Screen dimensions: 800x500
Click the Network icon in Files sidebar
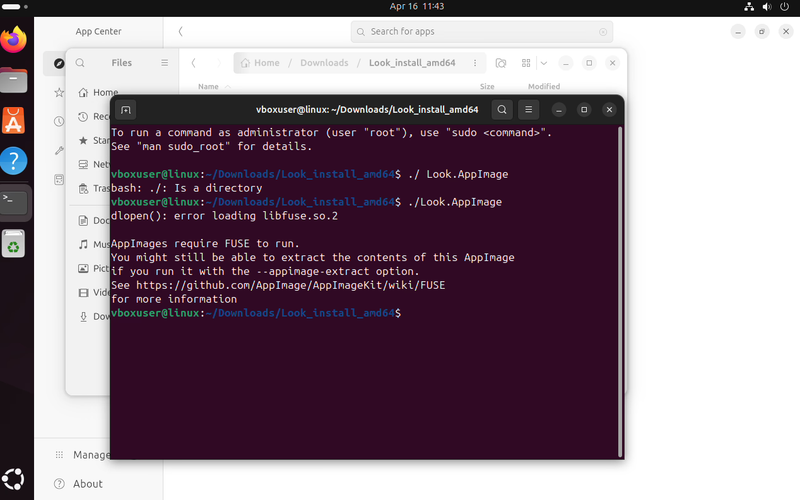[83, 164]
